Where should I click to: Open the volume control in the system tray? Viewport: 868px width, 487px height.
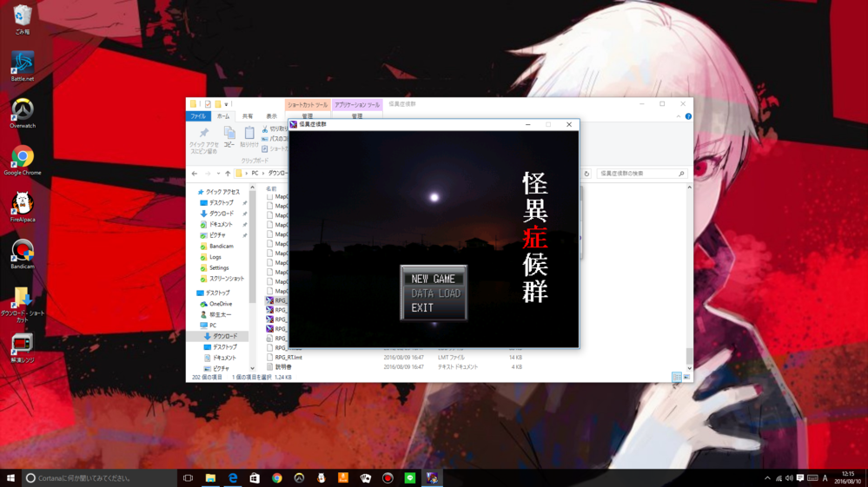[x=789, y=478]
